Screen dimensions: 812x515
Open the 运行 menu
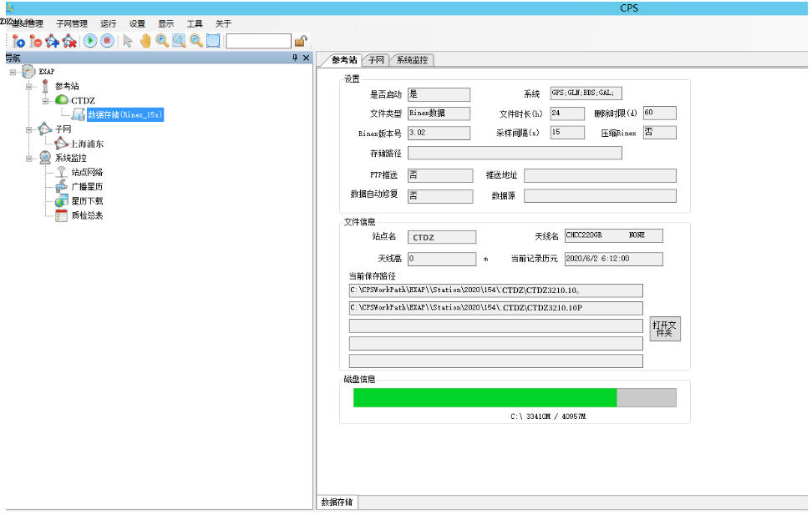pos(109,24)
